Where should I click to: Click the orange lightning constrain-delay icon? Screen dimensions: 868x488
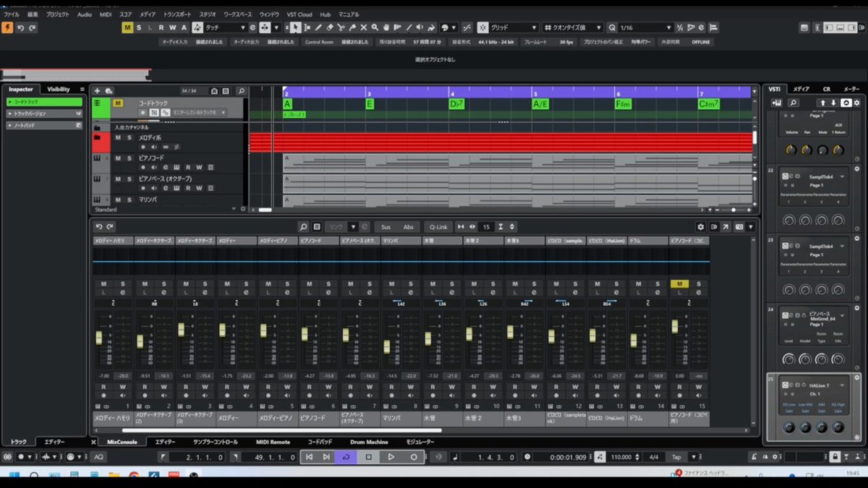[x=7, y=27]
